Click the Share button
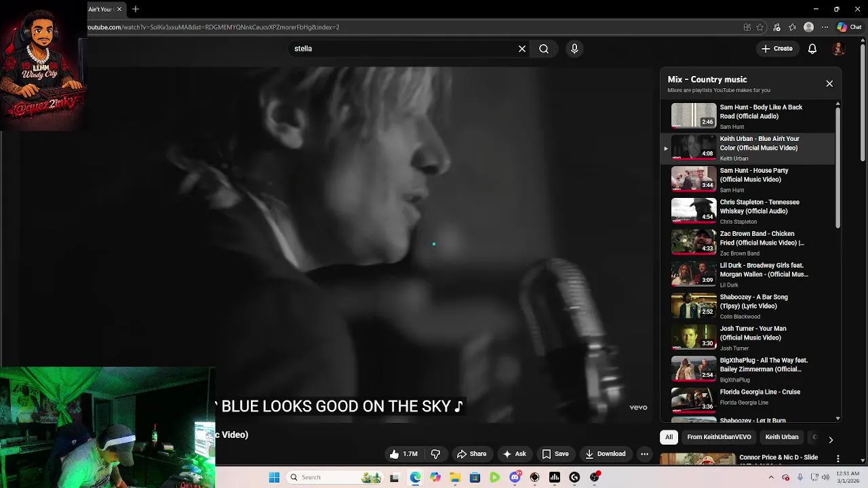 tap(471, 454)
